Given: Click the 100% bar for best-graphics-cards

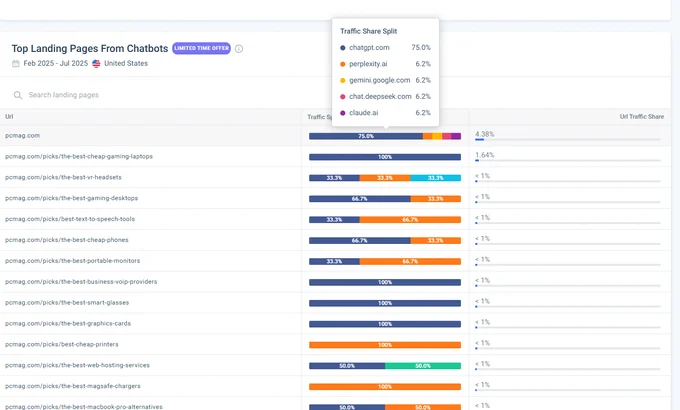Looking at the screenshot, I should pos(385,324).
